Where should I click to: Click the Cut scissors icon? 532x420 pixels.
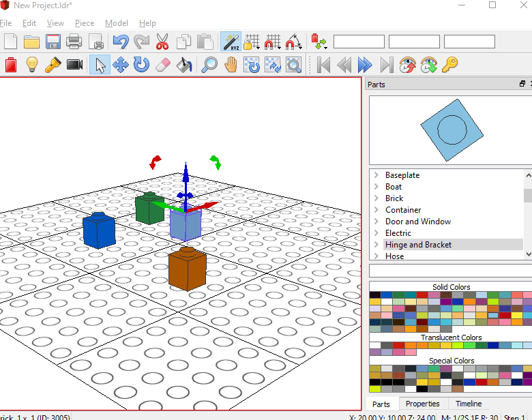click(x=162, y=42)
